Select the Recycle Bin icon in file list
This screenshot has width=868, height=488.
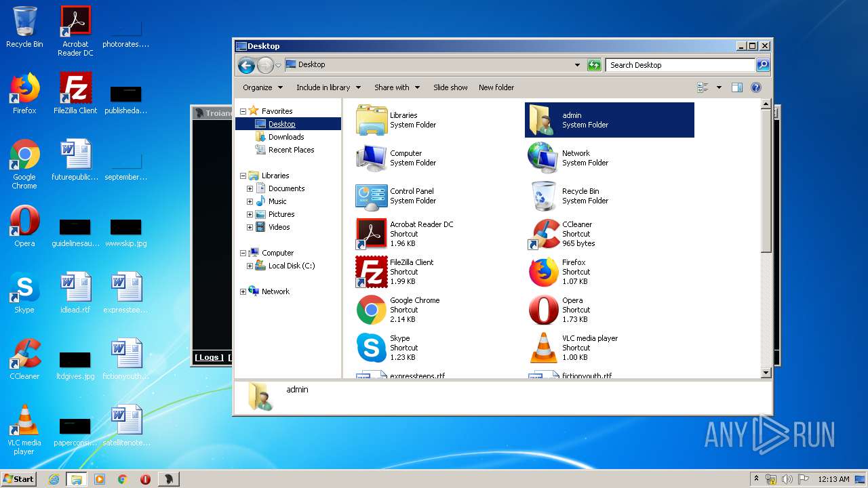coord(543,196)
